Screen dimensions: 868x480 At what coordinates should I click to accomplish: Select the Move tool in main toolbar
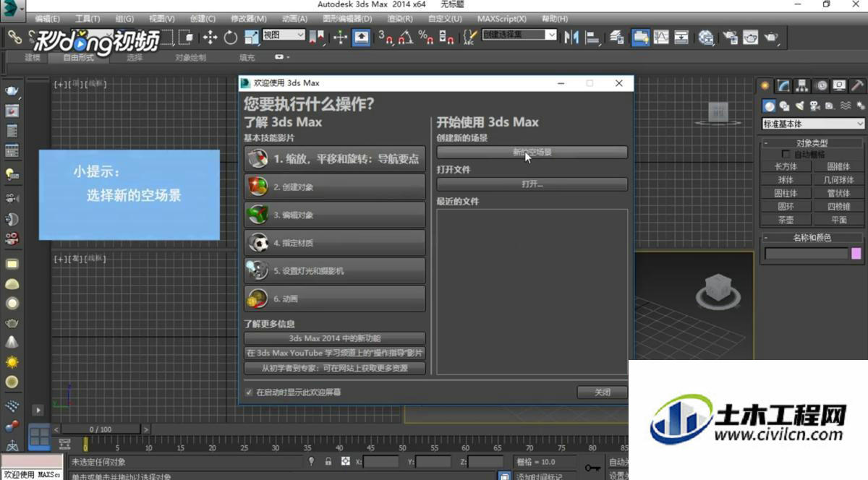[x=210, y=37]
